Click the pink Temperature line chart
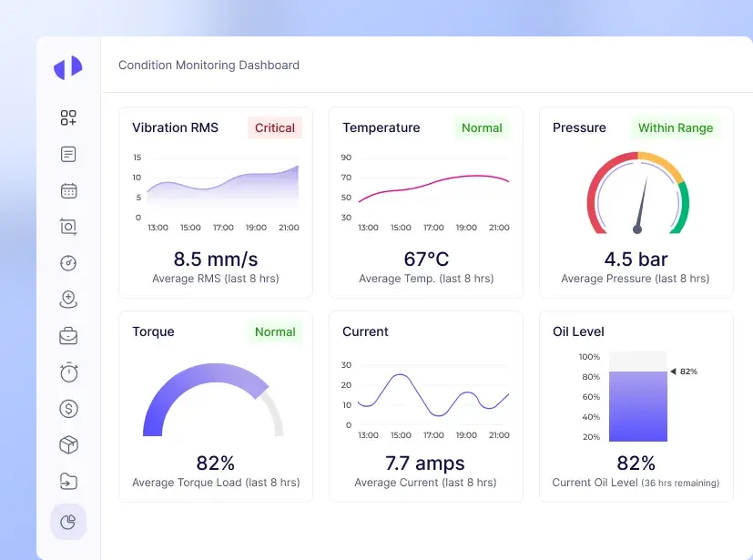753x560 pixels. pyautogui.click(x=433, y=188)
